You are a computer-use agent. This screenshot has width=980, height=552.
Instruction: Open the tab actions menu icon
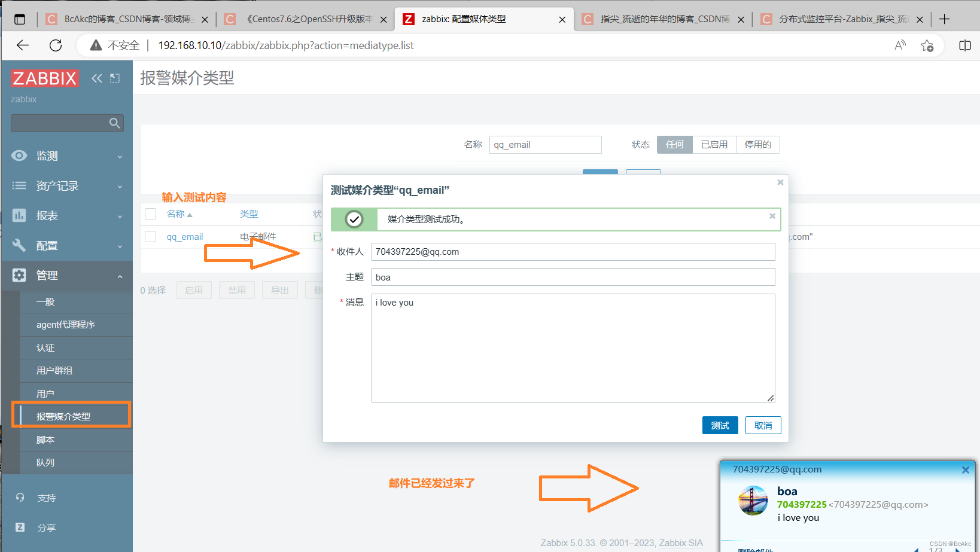[20, 19]
